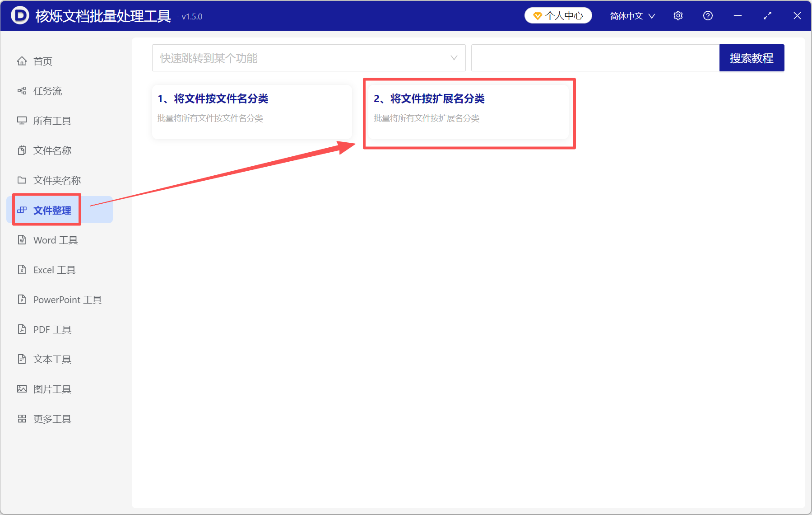Open 将文件按扩展名分类 function card
The image size is (812, 515).
pos(469,112)
